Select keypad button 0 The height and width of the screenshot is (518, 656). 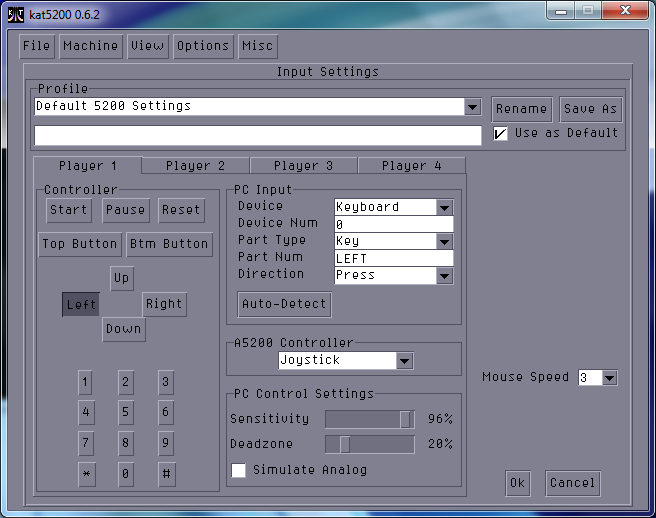(x=126, y=474)
